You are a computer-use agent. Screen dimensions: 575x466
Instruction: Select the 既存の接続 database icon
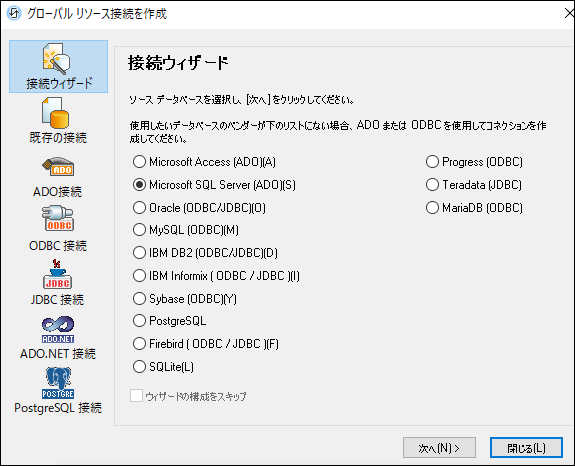click(x=55, y=113)
